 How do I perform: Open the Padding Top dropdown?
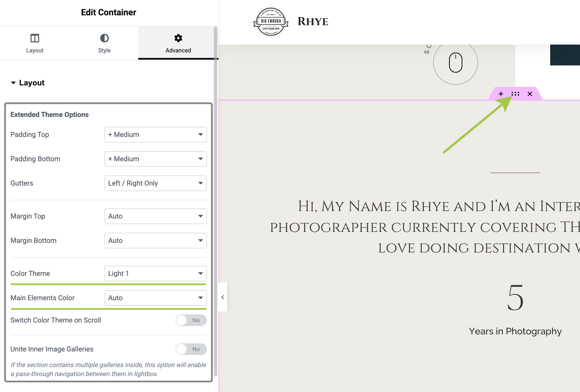[156, 135]
